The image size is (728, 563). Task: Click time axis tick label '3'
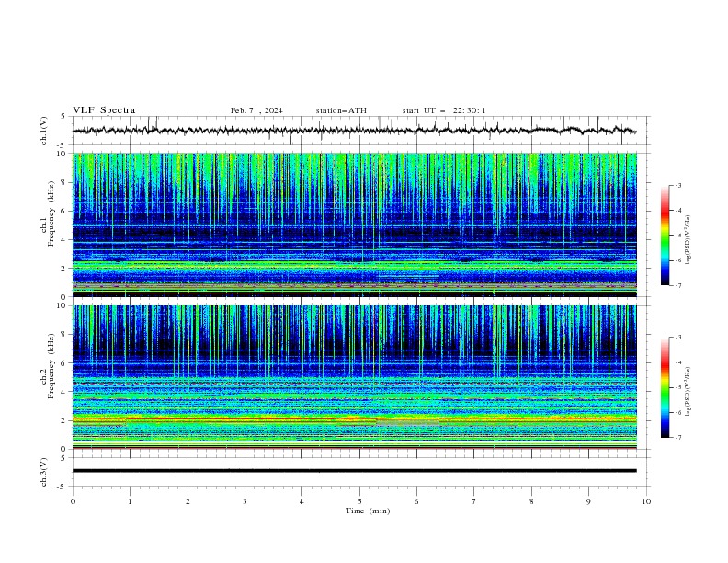pos(245,501)
